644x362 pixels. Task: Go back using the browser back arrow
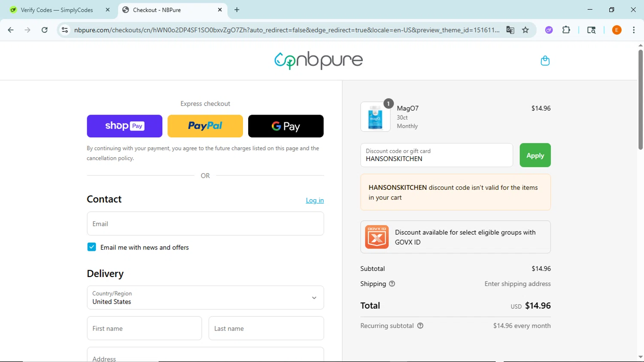pos(11,30)
